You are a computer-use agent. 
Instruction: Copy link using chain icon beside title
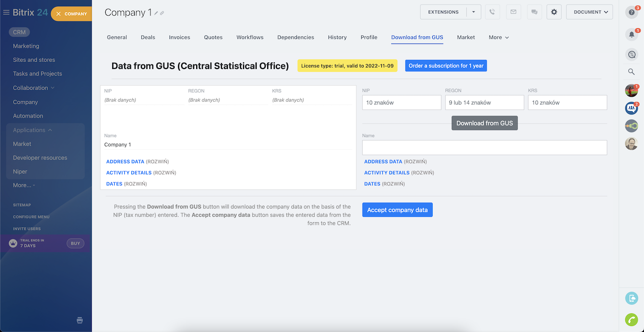click(162, 13)
